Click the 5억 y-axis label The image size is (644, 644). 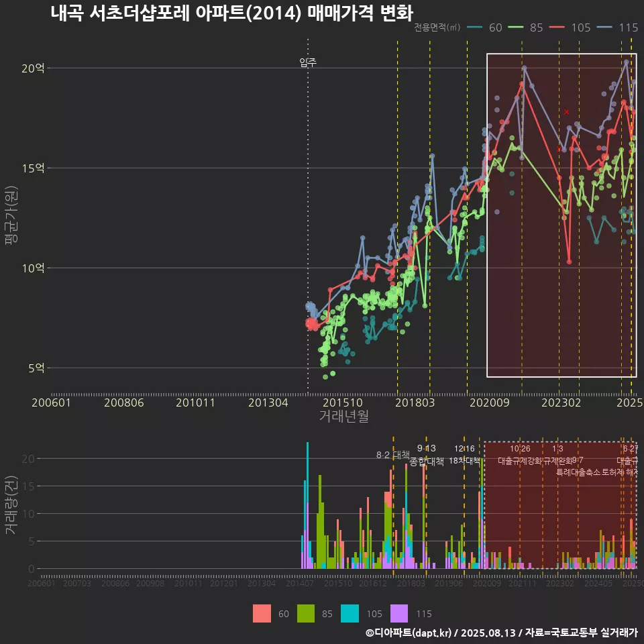tap(36, 368)
